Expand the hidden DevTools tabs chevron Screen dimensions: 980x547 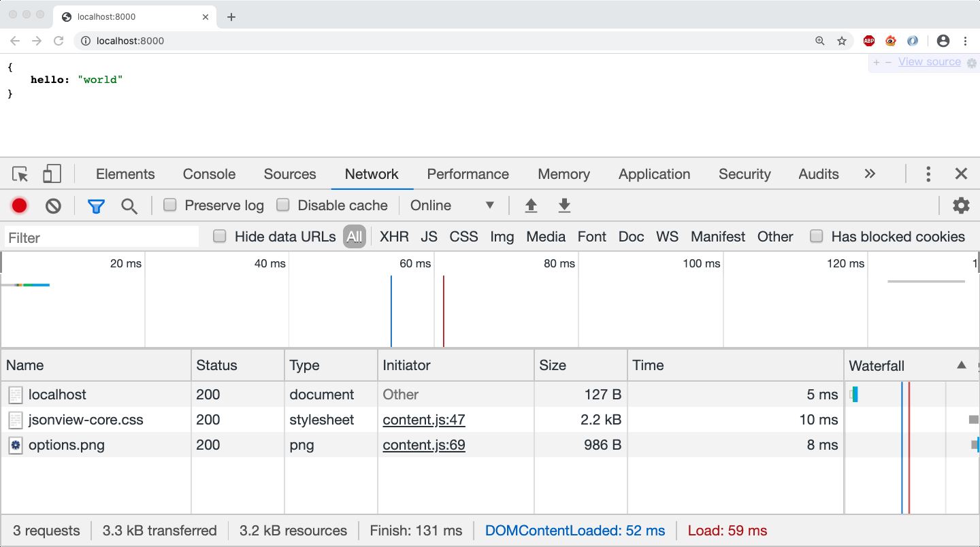[x=870, y=174]
